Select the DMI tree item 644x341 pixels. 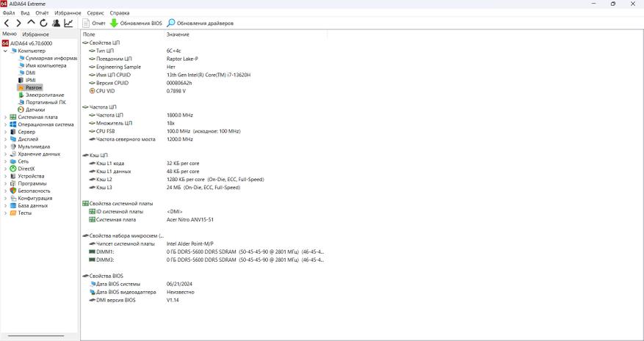tap(27, 73)
